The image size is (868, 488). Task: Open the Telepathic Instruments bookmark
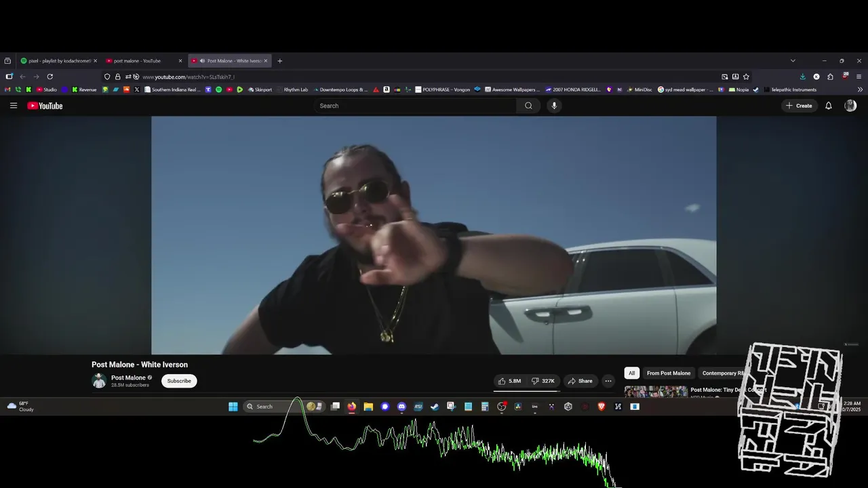pos(790,89)
